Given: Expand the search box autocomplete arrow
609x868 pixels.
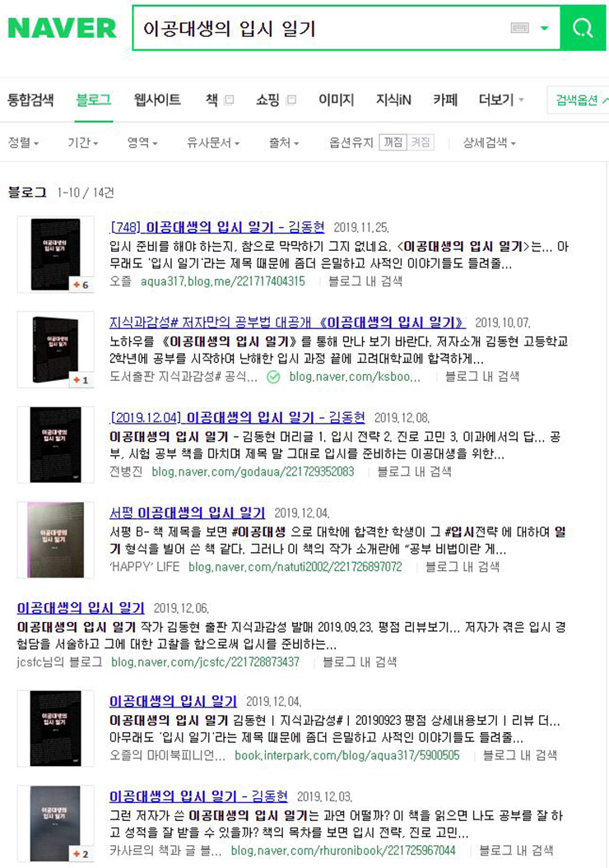Looking at the screenshot, I should (x=544, y=28).
